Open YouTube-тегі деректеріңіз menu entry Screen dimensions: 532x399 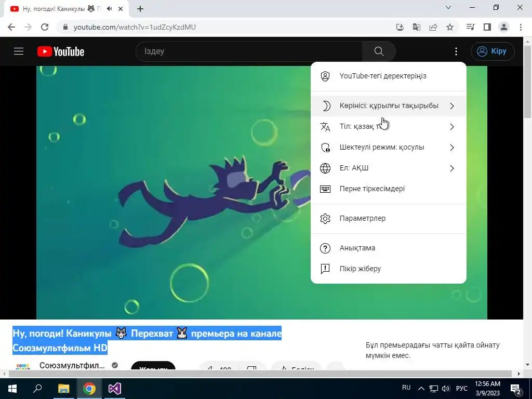(389, 76)
